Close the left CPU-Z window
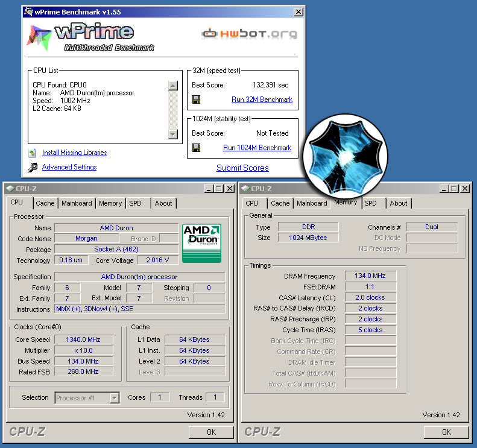477x448 pixels. [230, 189]
